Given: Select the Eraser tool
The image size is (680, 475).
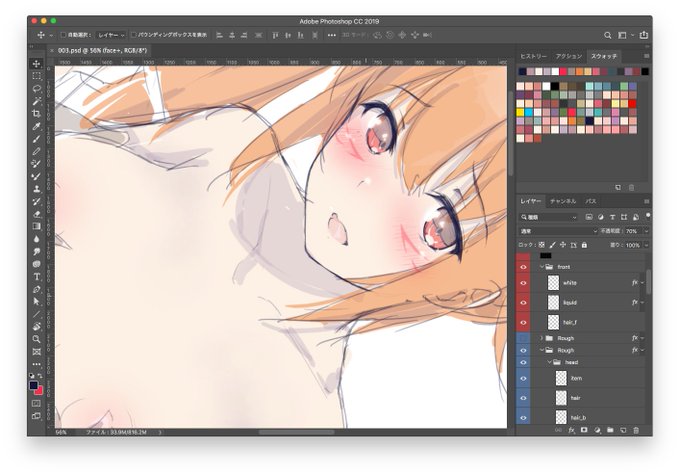Looking at the screenshot, I should click(x=36, y=214).
